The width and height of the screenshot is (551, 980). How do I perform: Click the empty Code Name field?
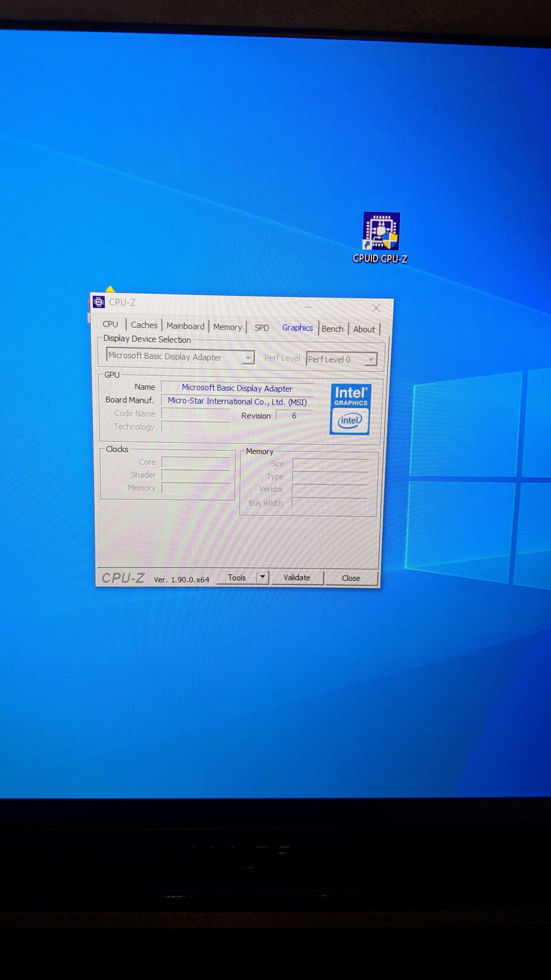tap(196, 414)
